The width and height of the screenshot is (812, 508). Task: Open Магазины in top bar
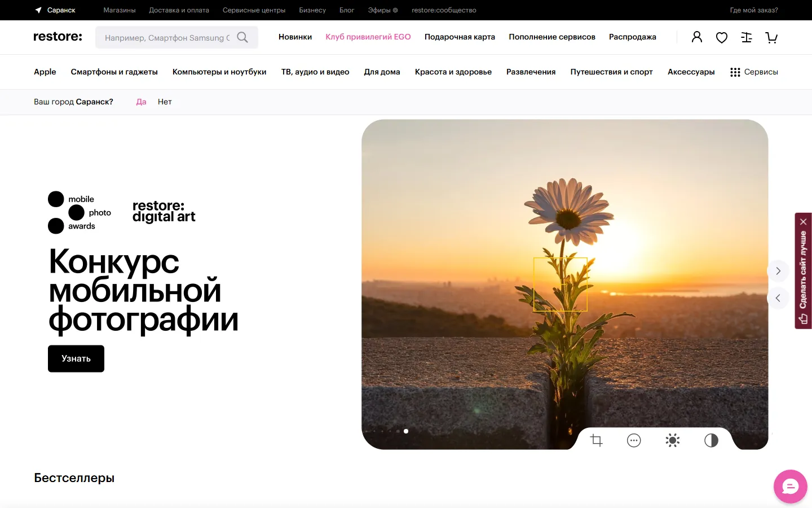tap(120, 10)
